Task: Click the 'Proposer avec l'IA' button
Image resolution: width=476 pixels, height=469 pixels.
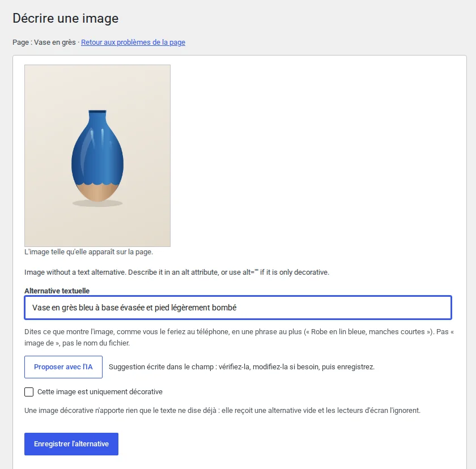Action: (63, 367)
